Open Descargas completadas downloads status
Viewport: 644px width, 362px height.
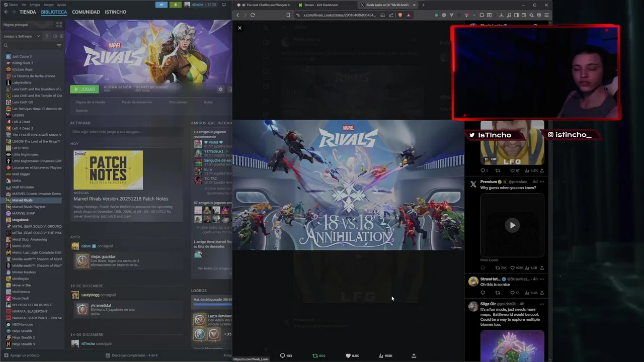click(132, 355)
